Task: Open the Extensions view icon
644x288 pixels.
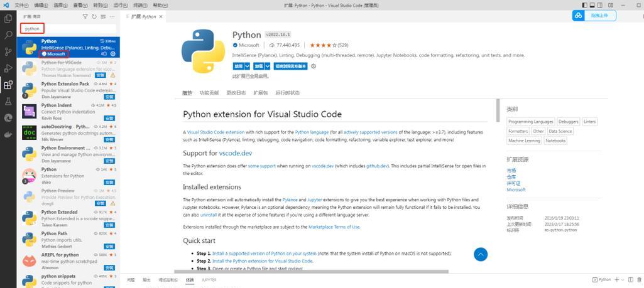Action: (x=8, y=85)
